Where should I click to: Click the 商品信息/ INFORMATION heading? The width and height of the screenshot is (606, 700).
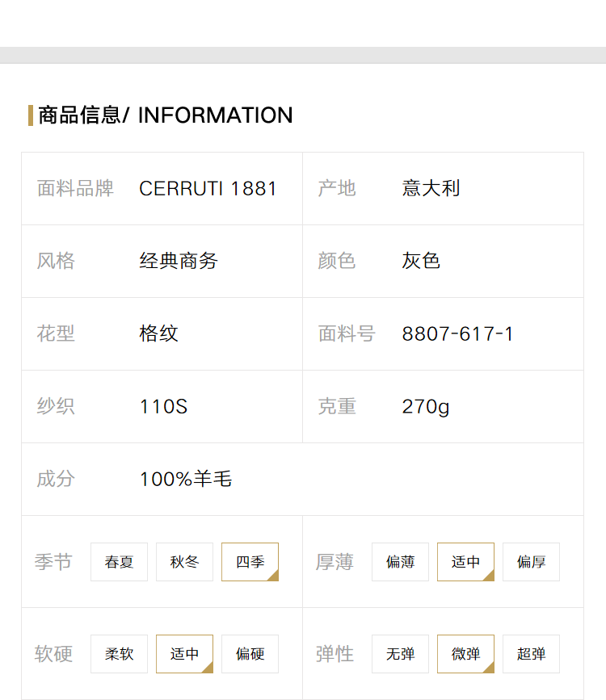[x=166, y=115]
